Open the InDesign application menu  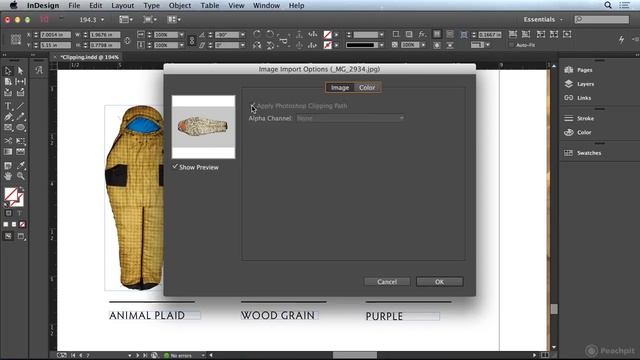pos(43,5)
